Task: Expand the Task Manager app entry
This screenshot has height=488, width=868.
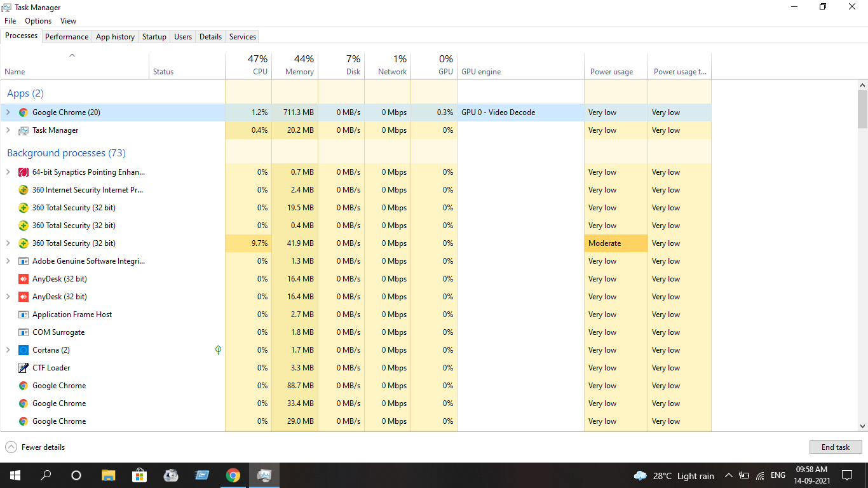Action: [x=8, y=130]
